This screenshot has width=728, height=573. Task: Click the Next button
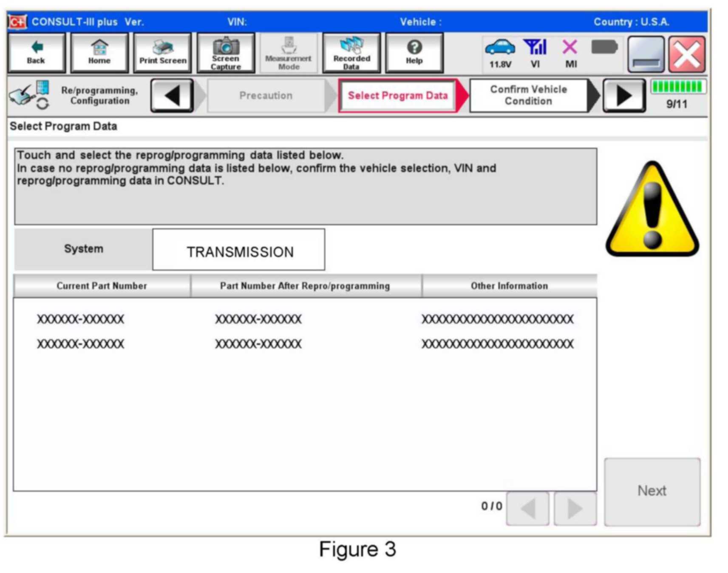[652, 491]
